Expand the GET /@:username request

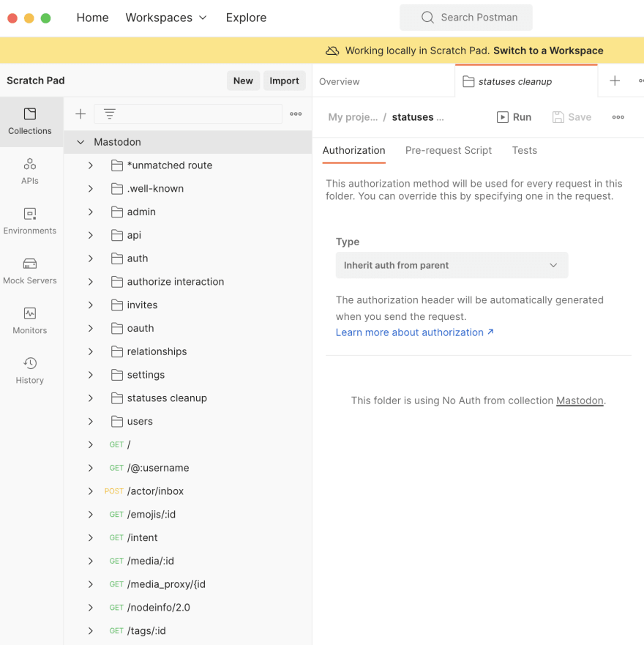(x=91, y=468)
